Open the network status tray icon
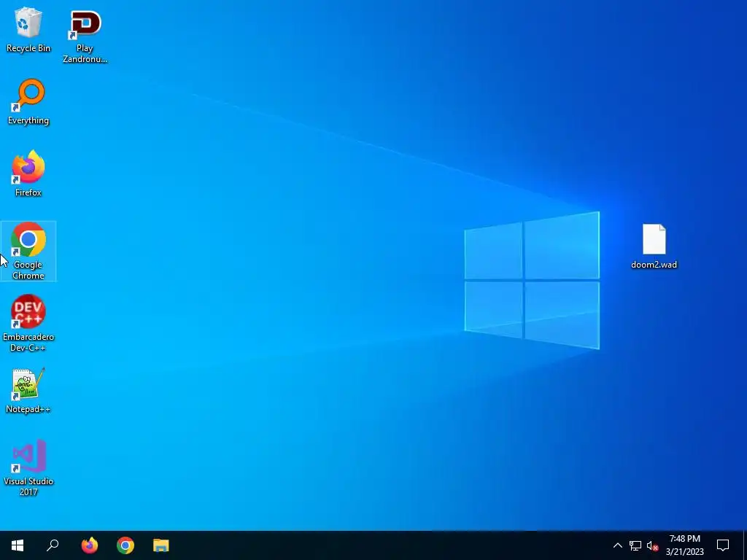The image size is (747, 560). click(635, 545)
